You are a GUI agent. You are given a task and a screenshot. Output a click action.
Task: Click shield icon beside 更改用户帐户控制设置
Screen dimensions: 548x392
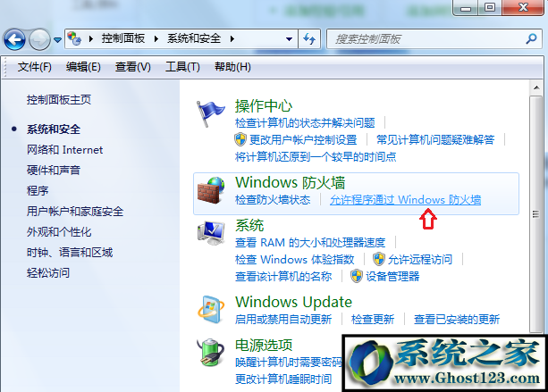coord(240,139)
